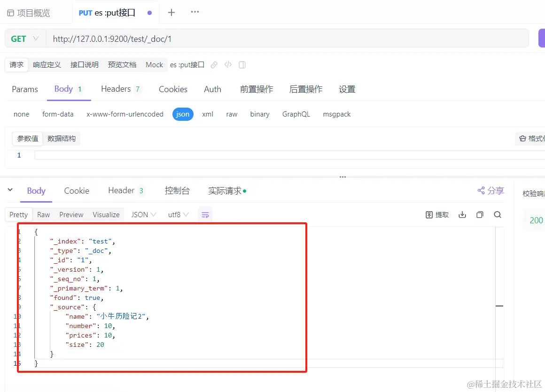Open 后置操作 tab
Viewport: 545px width, 392px height.
click(306, 89)
